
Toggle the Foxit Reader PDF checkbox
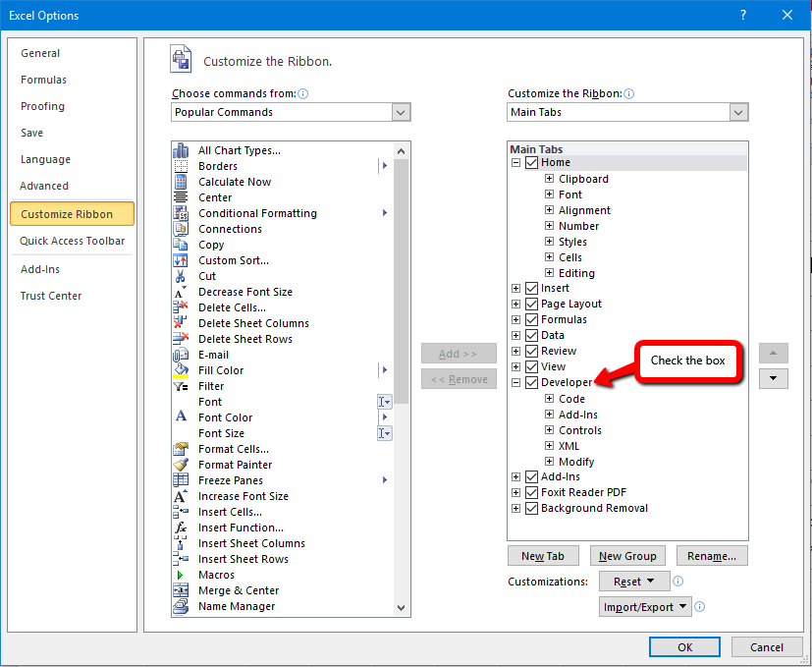pos(531,492)
